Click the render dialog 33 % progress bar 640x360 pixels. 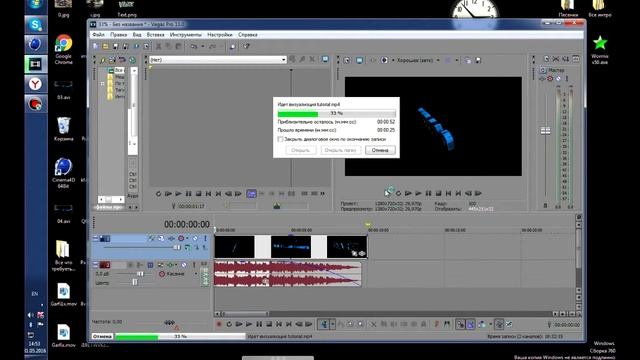pyautogui.click(x=336, y=113)
